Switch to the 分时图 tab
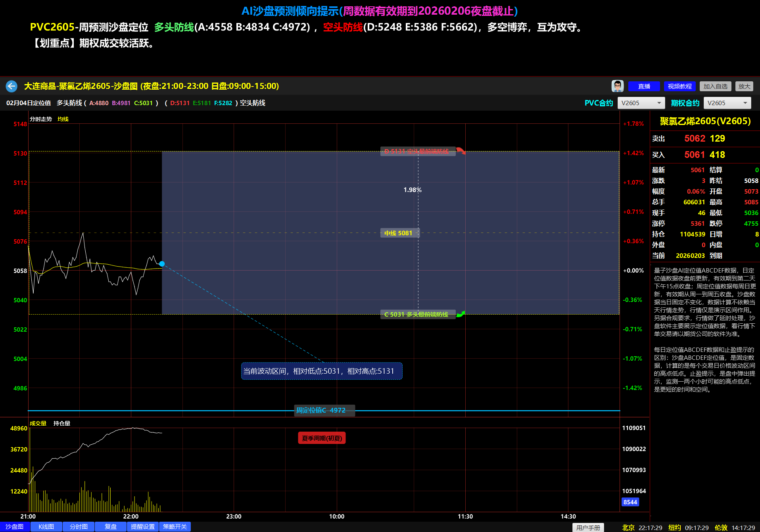The width and height of the screenshot is (760, 532). [x=79, y=526]
